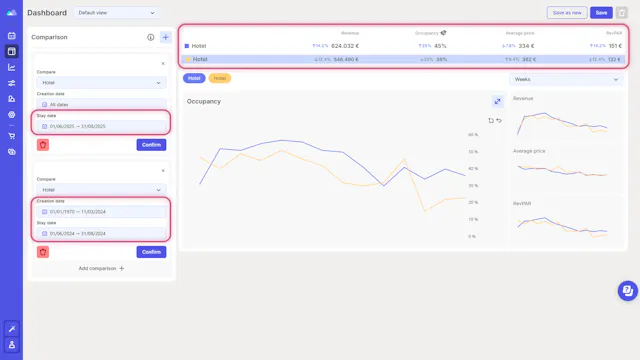Toggle the blue Hotel series pill
The height and width of the screenshot is (360, 640).
click(194, 78)
